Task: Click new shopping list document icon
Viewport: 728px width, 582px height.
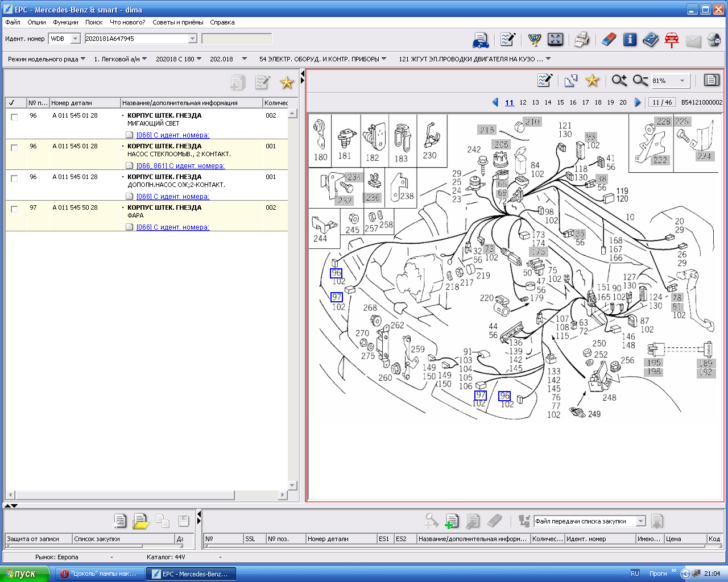Action: click(x=119, y=521)
